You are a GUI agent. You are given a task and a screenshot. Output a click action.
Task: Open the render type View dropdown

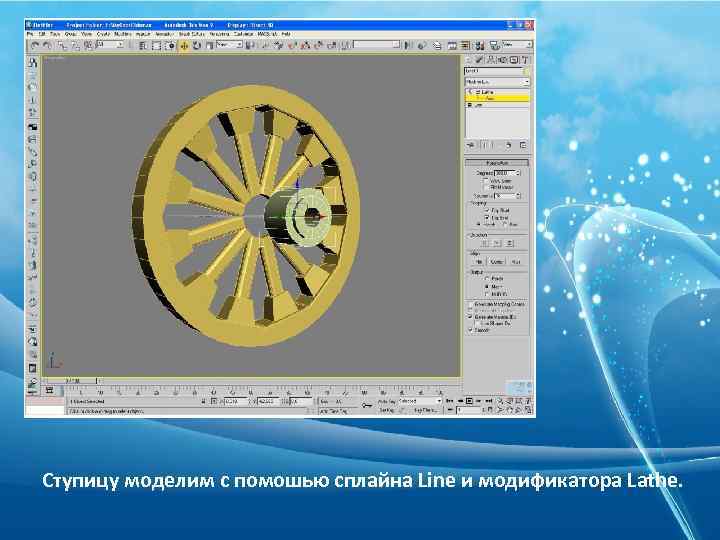[517, 45]
